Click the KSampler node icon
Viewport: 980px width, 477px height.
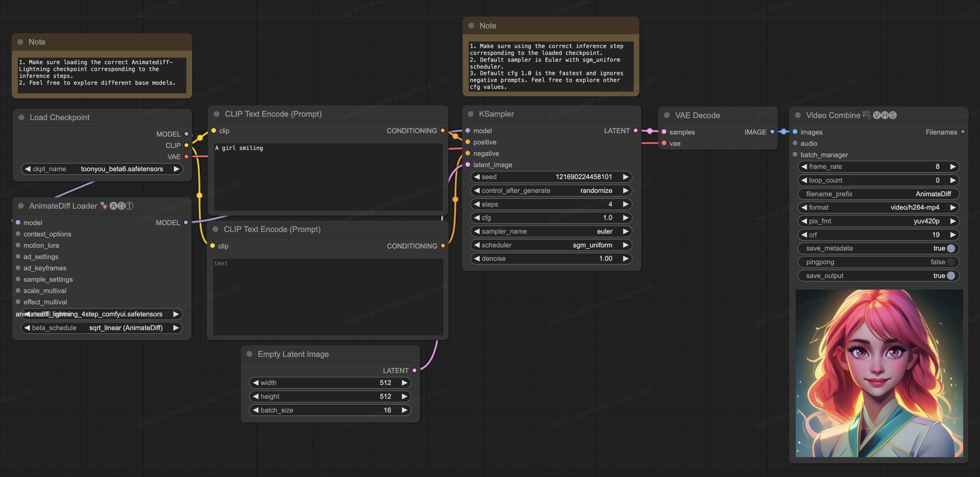470,114
